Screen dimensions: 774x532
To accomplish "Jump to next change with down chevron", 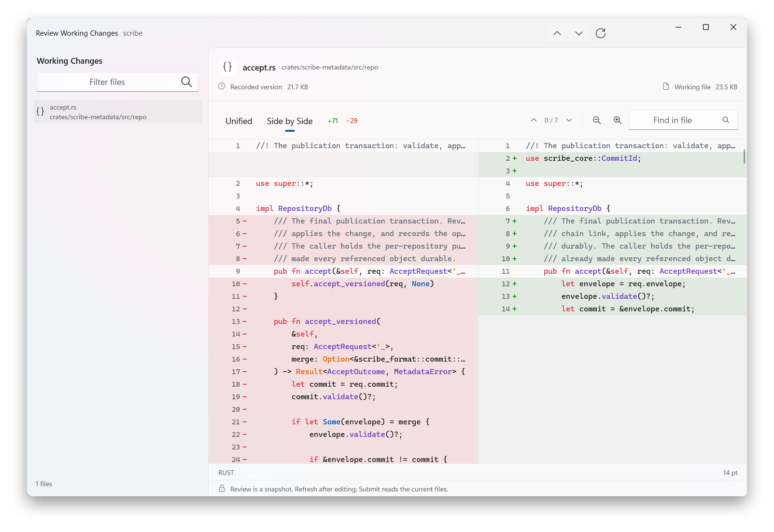I will pyautogui.click(x=569, y=120).
